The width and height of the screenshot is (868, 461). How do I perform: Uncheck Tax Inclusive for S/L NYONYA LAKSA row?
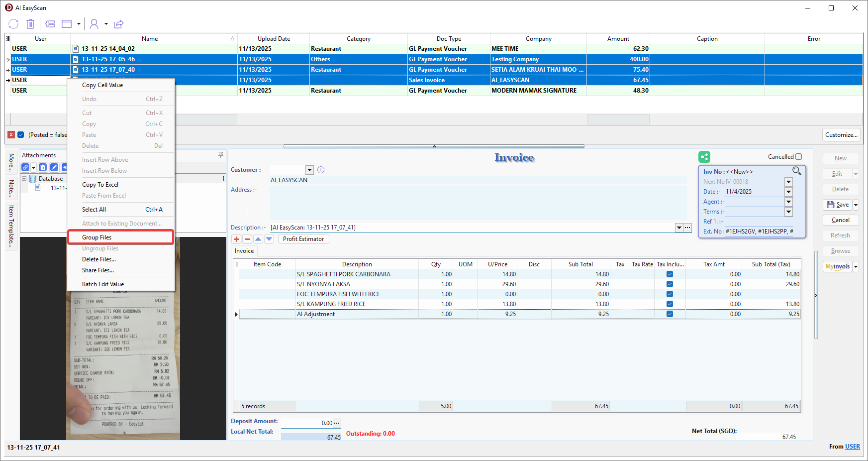pyautogui.click(x=670, y=284)
